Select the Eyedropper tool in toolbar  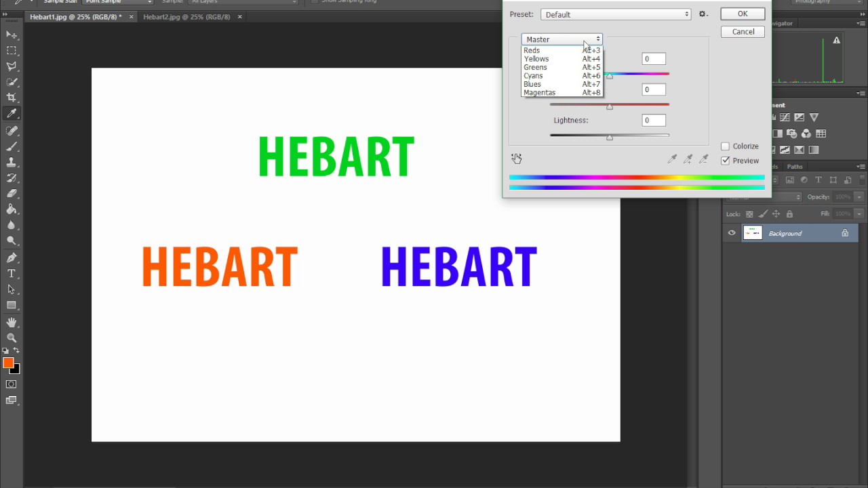(12, 114)
